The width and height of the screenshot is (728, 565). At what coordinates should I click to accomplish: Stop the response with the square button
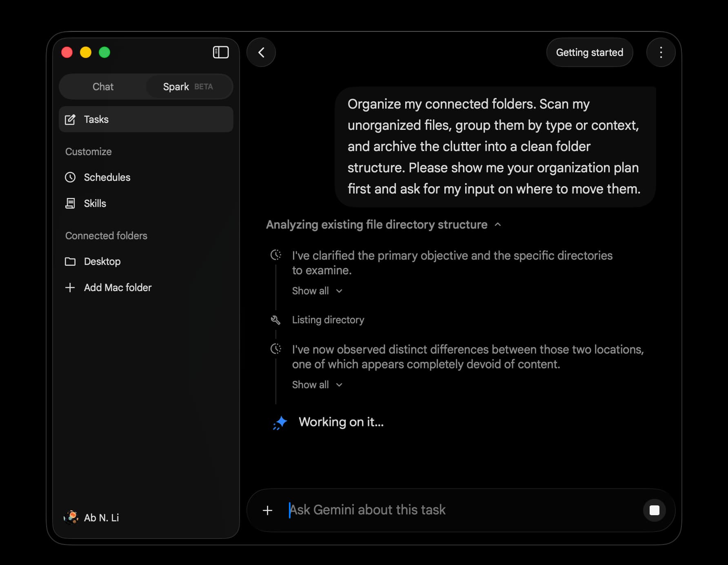click(x=654, y=510)
